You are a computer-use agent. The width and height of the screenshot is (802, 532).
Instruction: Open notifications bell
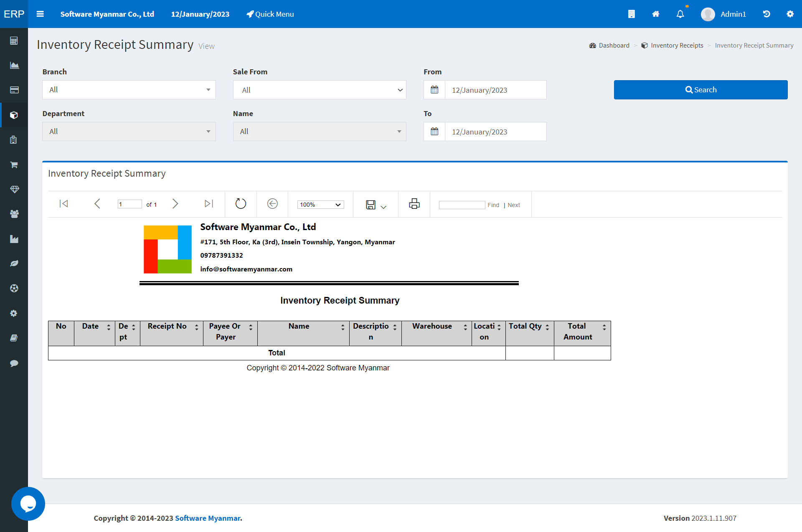tap(680, 14)
